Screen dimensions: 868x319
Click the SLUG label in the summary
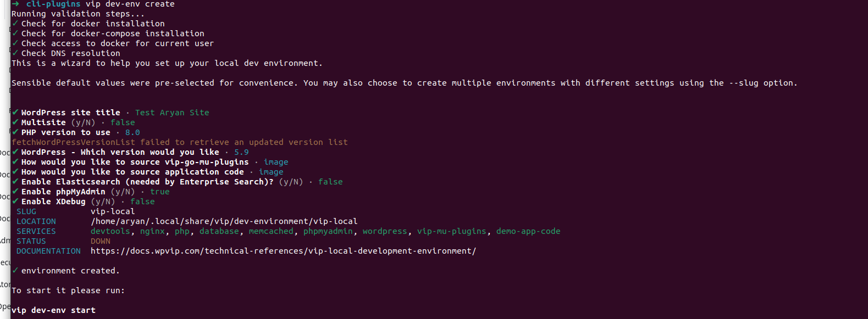(26, 211)
